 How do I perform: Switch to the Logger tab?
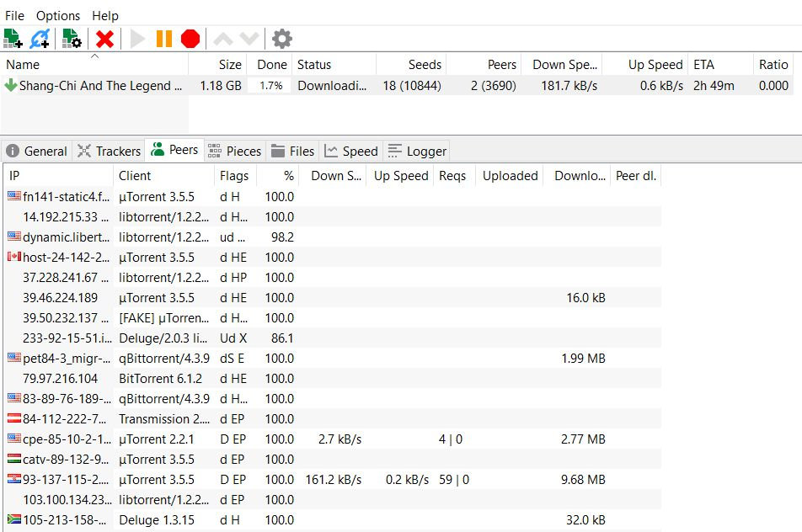tap(417, 152)
